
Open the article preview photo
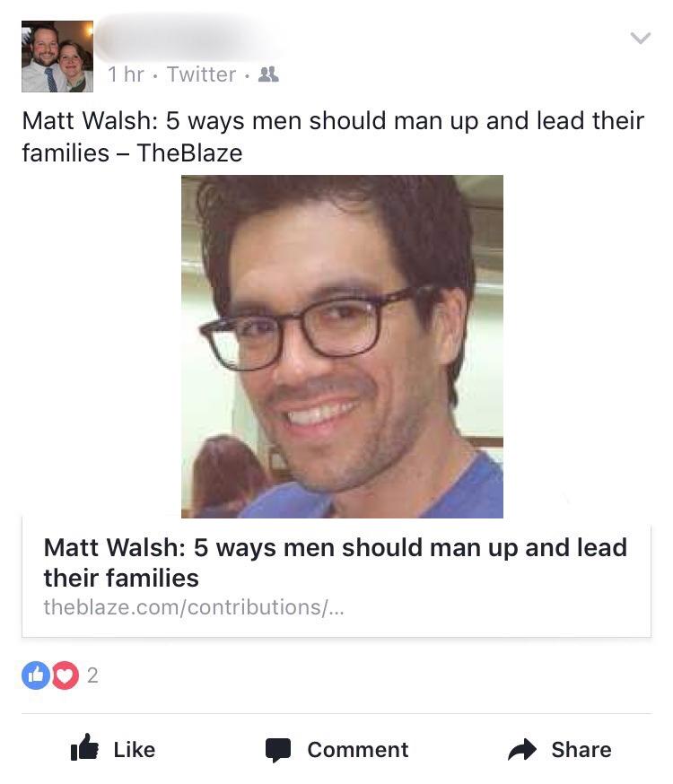point(342,346)
